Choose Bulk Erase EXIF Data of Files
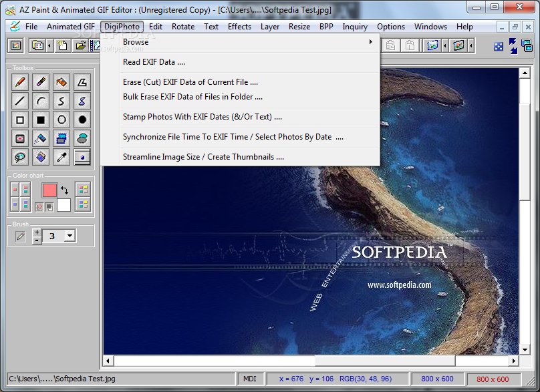Viewport: 540px width, 392px height. tap(250, 97)
